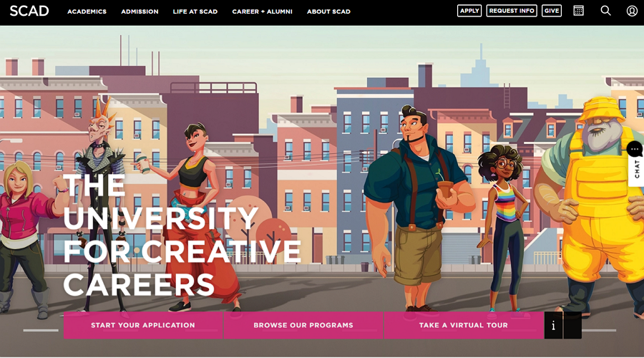Click Start Your Application
This screenshot has height=358, width=644.
point(143,325)
